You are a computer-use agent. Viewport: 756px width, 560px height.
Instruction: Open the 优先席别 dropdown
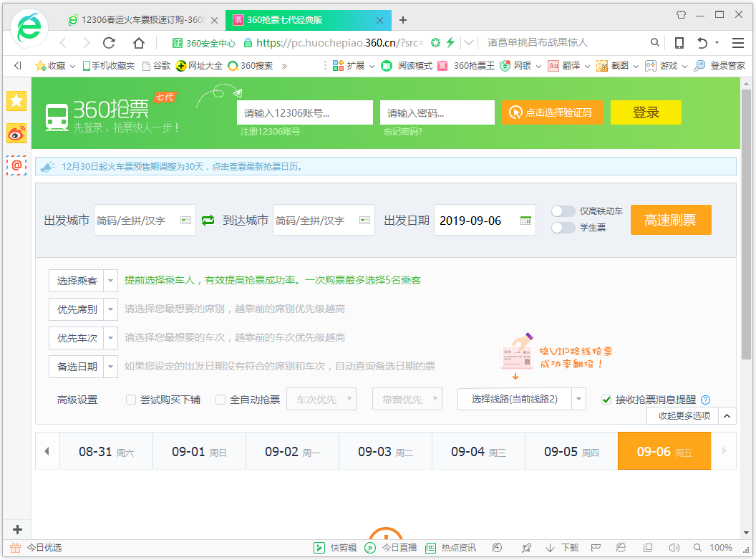coord(110,309)
